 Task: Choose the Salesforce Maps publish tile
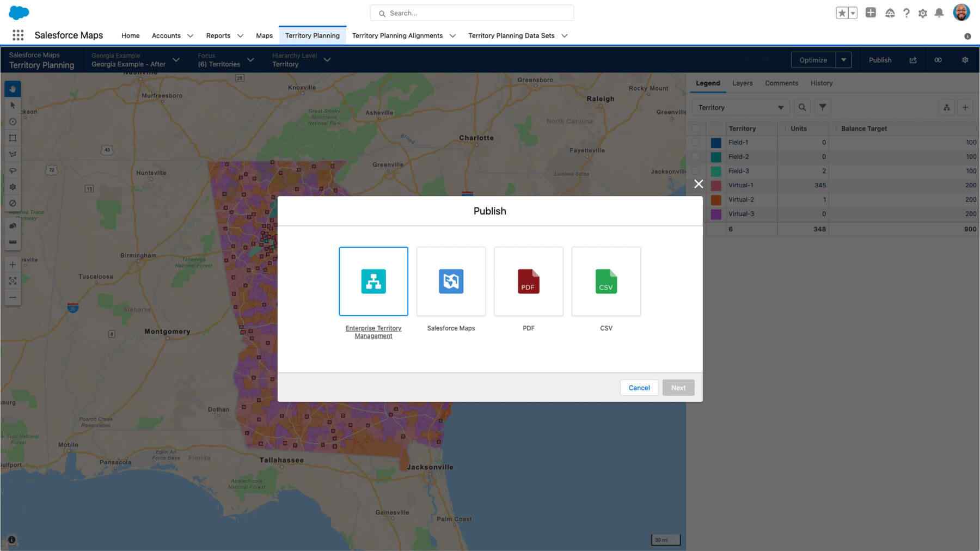tap(451, 281)
